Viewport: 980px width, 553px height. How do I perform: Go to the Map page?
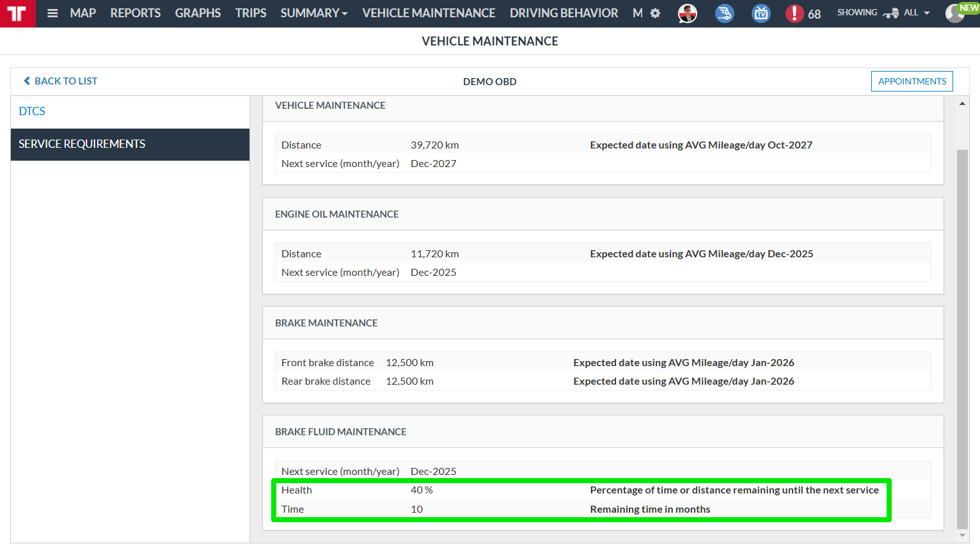[83, 13]
